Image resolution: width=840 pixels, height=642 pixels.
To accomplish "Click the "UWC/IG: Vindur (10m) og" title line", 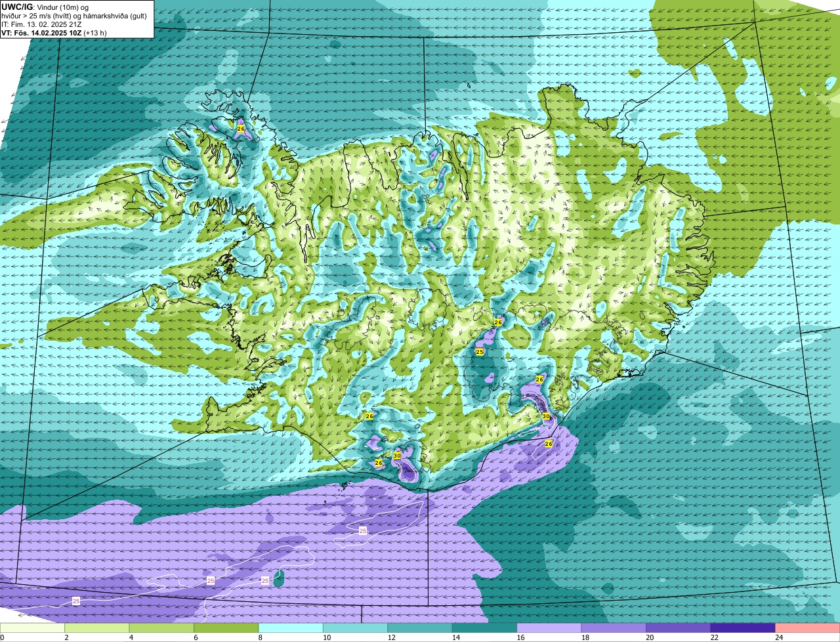I will click(x=45, y=7).
